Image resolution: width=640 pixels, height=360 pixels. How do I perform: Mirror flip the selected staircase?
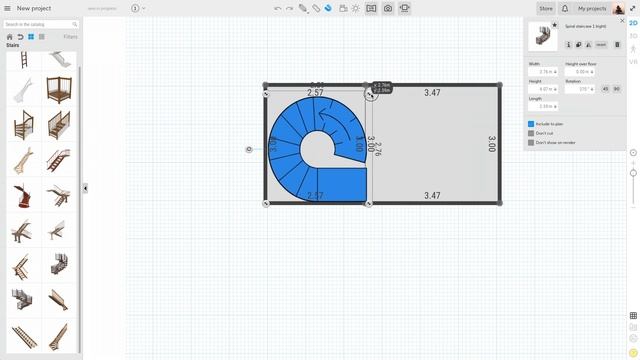[589, 45]
